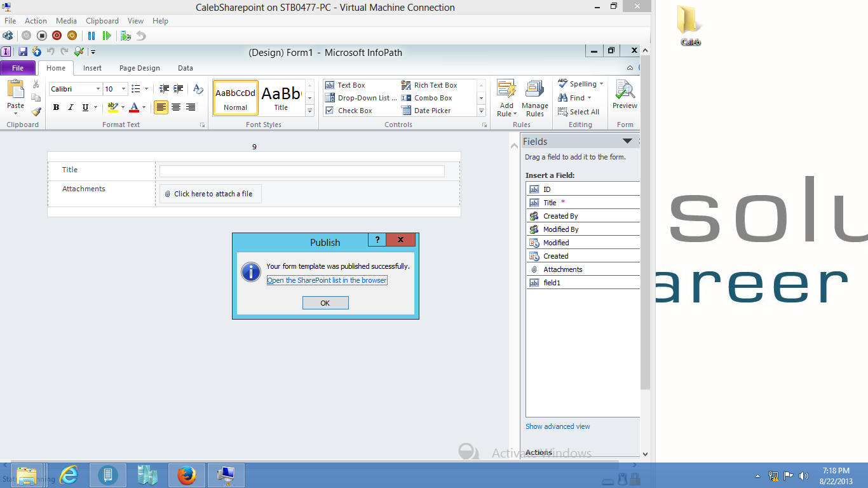
Task: Expand the Fields pane options arrow
Action: click(628, 141)
